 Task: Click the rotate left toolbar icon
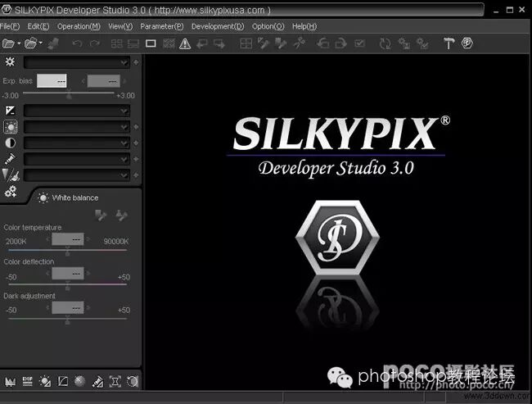tap(322, 43)
